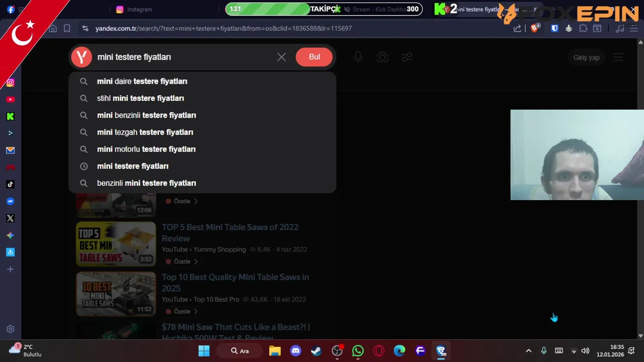
Task: Open Instagram from the browser sidebar
Action: click(x=10, y=82)
